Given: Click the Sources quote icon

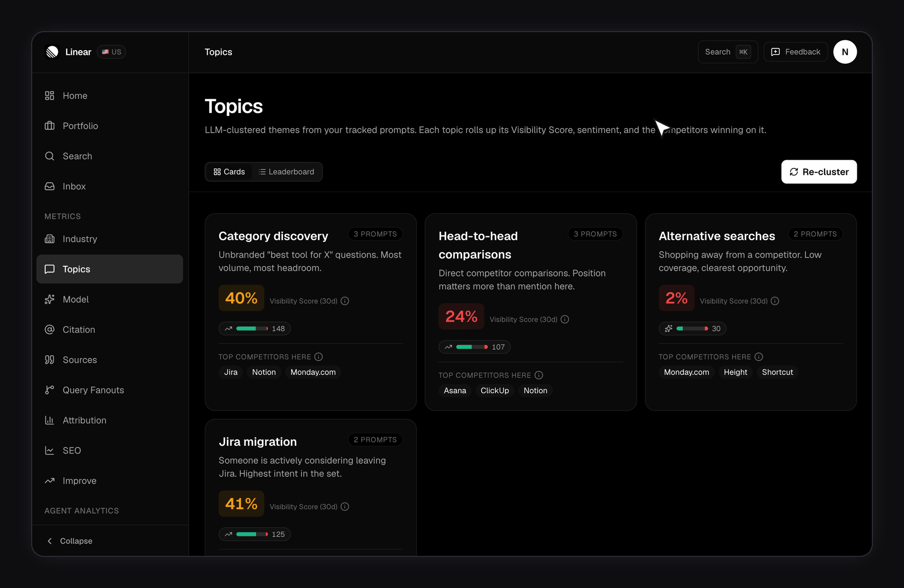Looking at the screenshot, I should (50, 360).
